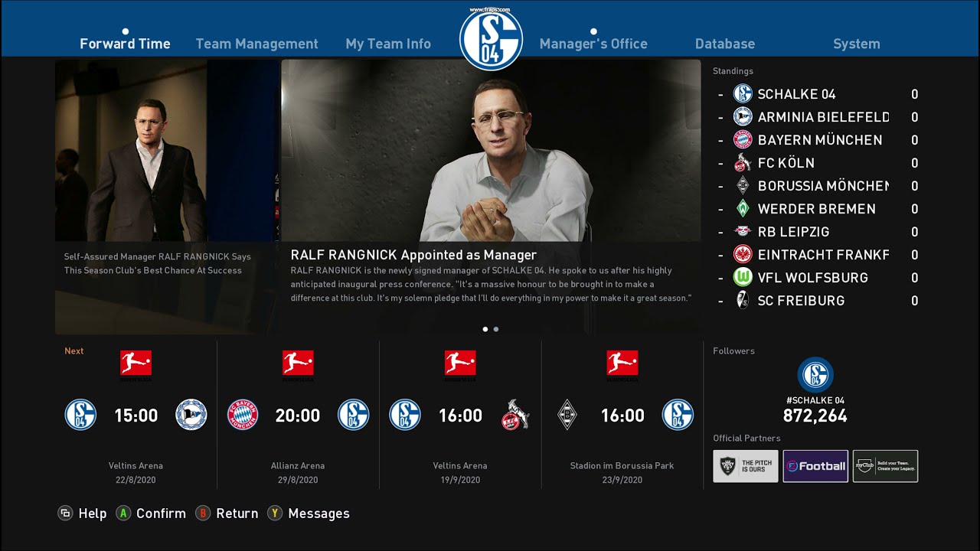Click the VFL WOLFSBURG standings name
This screenshot has height=551, width=980.
pyautogui.click(x=812, y=278)
